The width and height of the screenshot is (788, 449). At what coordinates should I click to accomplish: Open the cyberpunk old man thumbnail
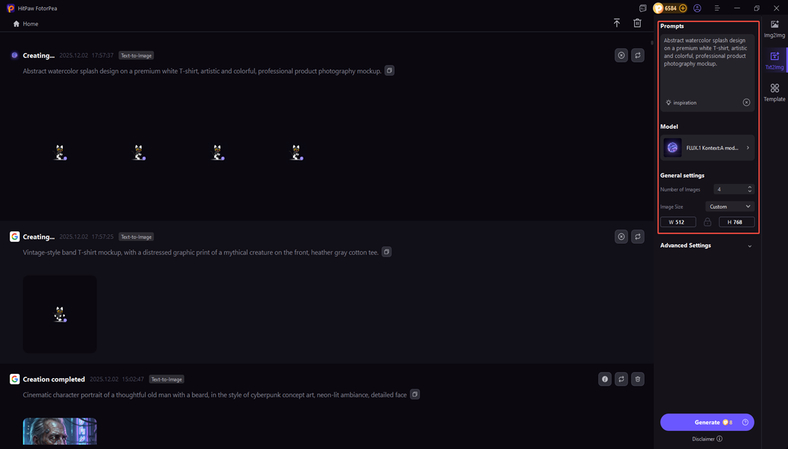coord(60,432)
